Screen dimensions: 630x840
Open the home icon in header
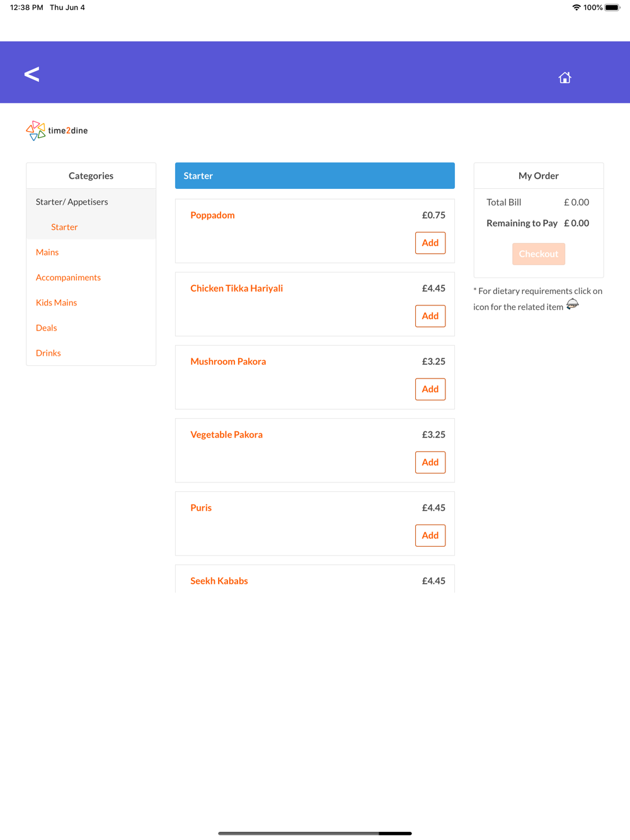pos(564,77)
